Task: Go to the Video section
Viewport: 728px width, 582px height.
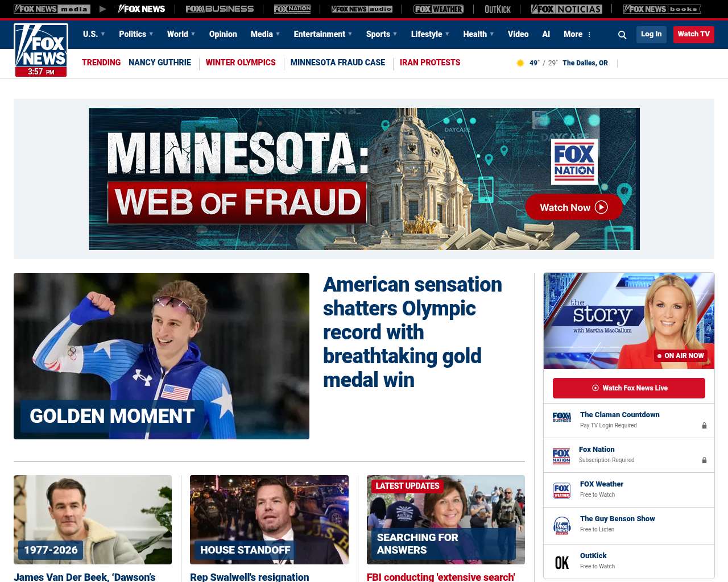Action: (518, 34)
